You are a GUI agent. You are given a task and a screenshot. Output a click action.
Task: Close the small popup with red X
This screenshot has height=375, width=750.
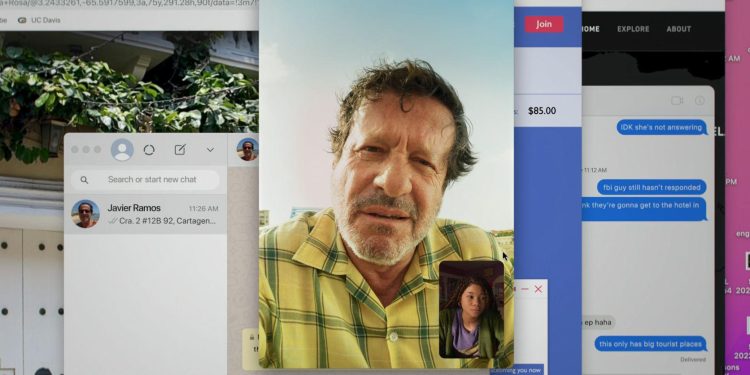(539, 289)
